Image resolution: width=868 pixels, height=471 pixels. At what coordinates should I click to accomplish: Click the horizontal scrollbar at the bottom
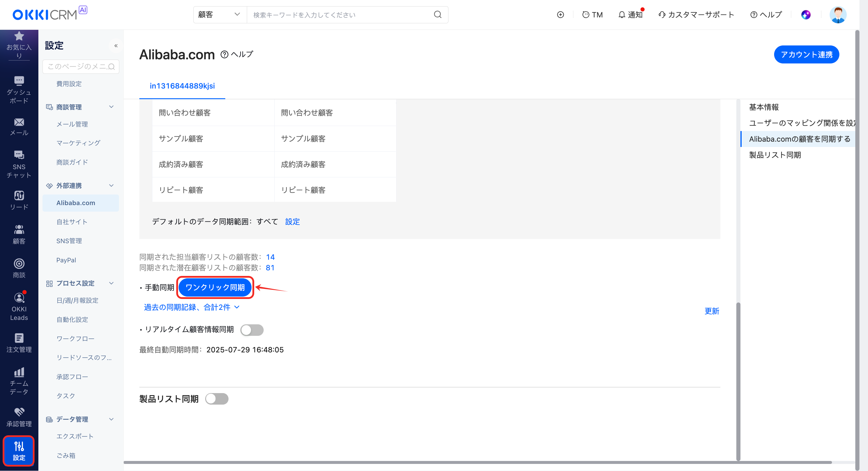477,462
